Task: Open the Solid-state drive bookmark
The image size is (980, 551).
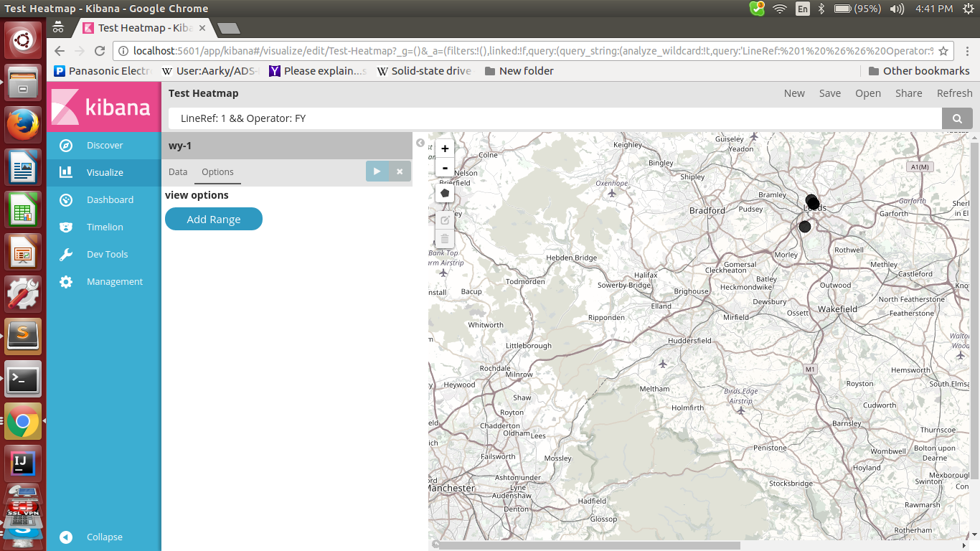Action: (424, 71)
